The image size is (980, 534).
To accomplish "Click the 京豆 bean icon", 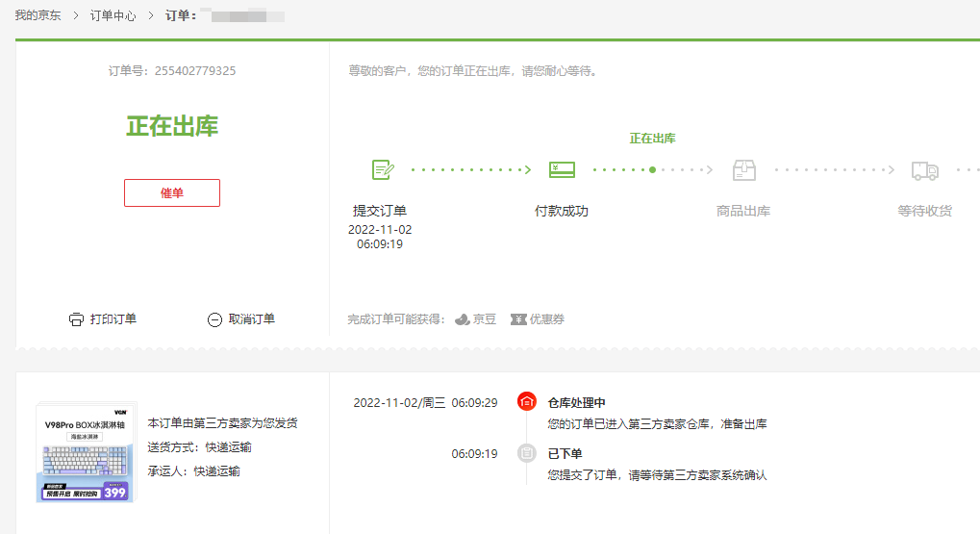I will [x=462, y=319].
